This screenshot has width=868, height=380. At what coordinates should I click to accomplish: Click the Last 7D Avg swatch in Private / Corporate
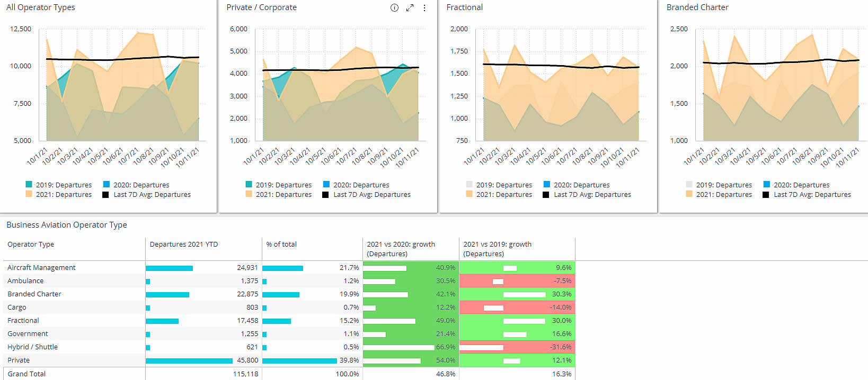[x=325, y=194]
